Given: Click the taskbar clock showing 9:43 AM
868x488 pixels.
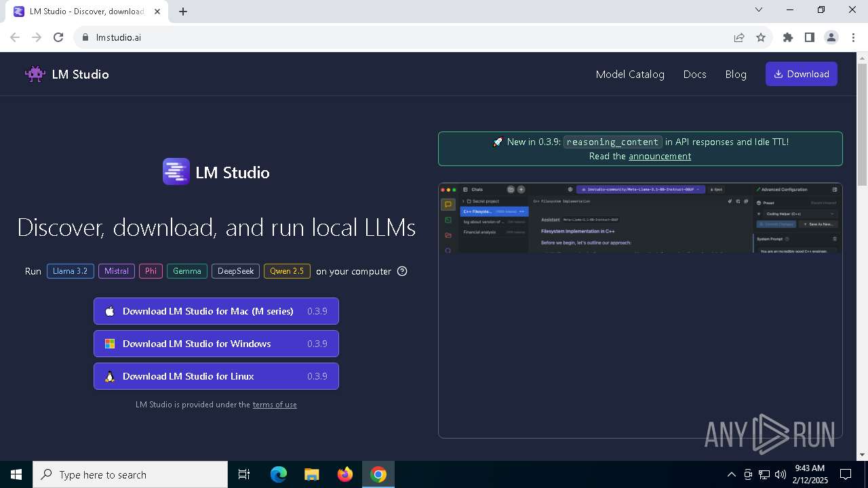Looking at the screenshot, I should [x=809, y=474].
